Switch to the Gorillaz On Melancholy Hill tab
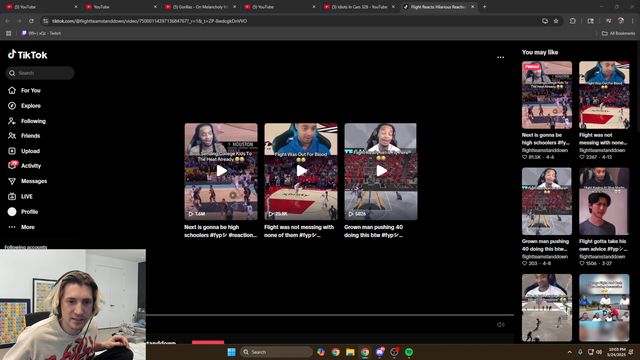This screenshot has height=360, width=640. (201, 7)
